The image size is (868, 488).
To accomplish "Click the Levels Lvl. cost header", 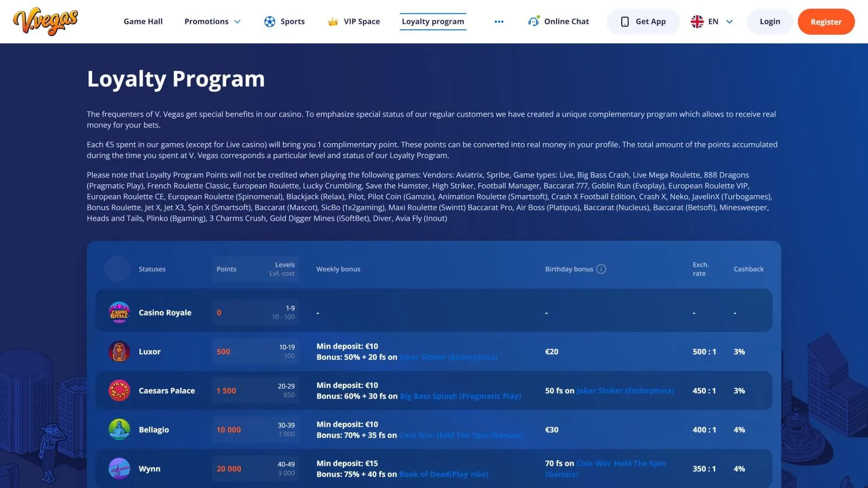I will click(x=282, y=269).
